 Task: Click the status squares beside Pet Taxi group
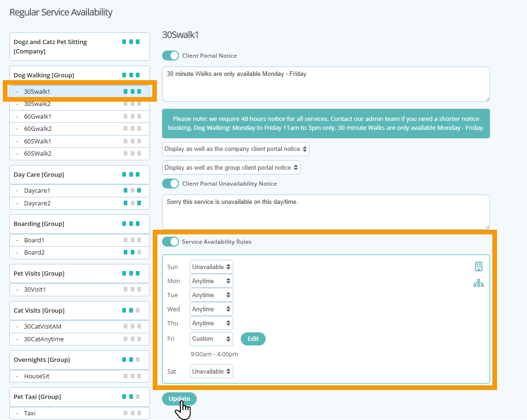pos(132,397)
